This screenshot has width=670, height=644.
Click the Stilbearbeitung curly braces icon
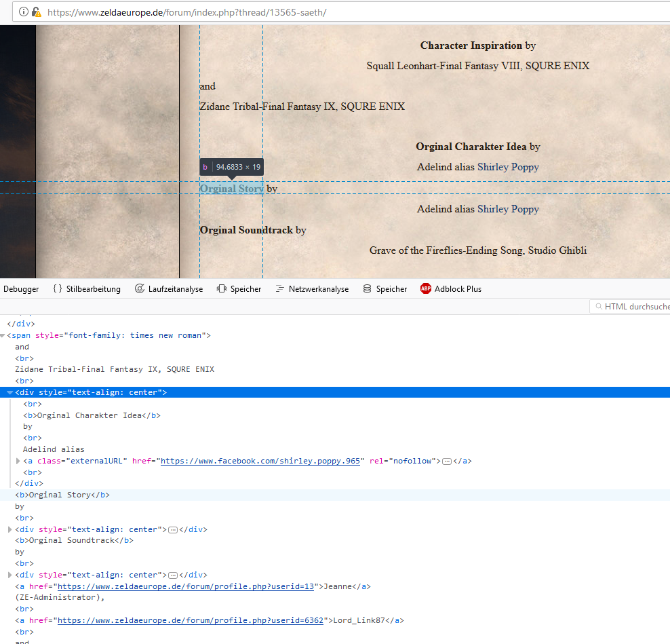(58, 289)
